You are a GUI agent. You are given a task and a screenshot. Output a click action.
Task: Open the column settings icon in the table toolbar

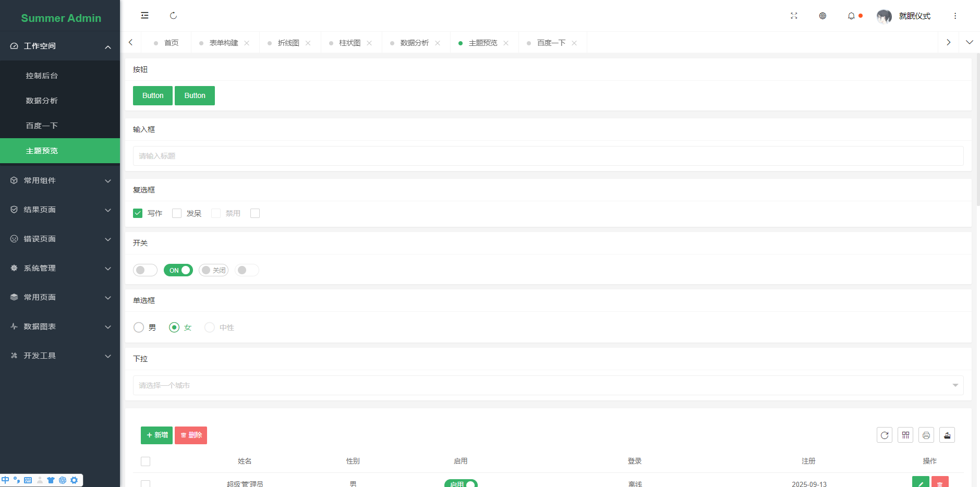click(905, 435)
